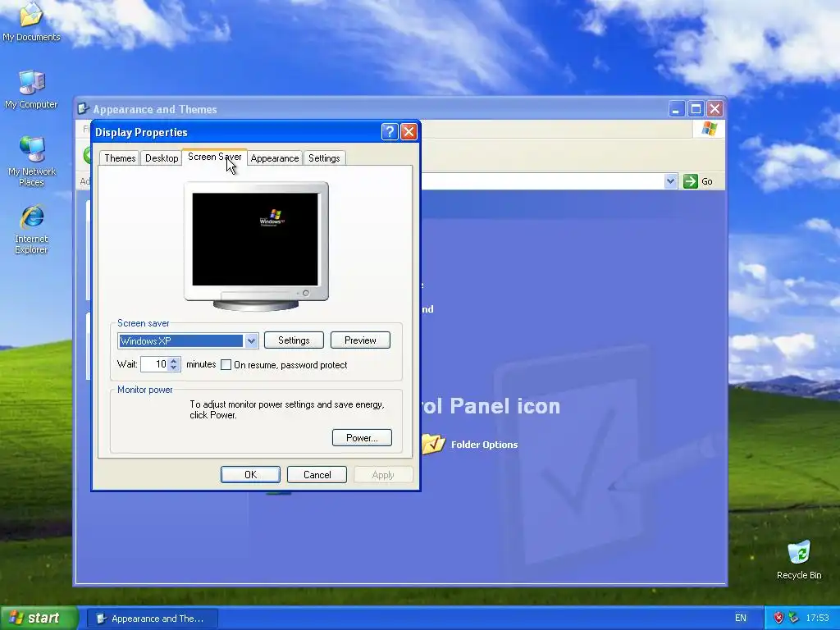Click the 17:53 taskbar clock
Viewport: 840px width, 630px height.
pyautogui.click(x=817, y=618)
